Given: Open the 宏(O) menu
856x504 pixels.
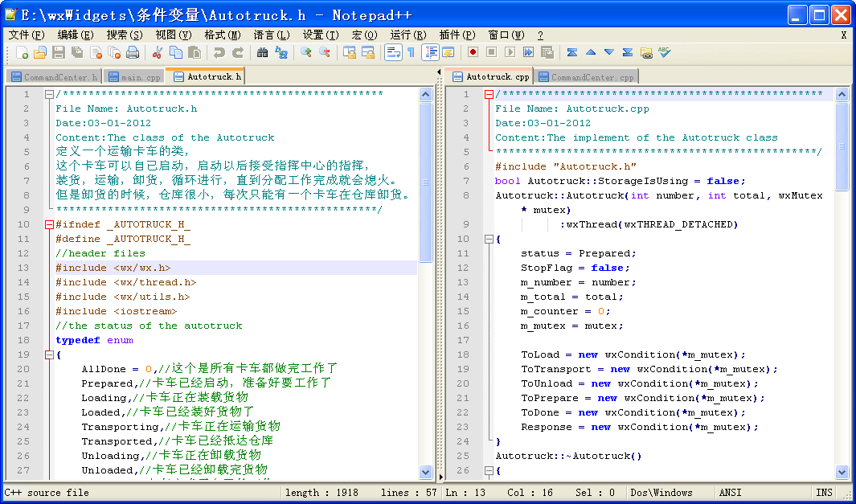Looking at the screenshot, I should pyautogui.click(x=365, y=35).
